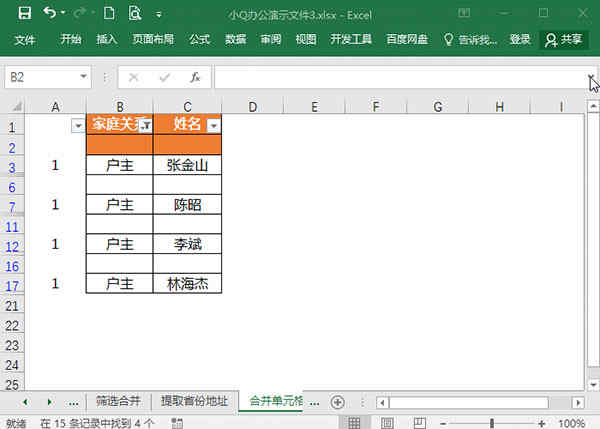This screenshot has height=429, width=600.
Task: Click horizontal scrollbar right arrow
Action: click(x=578, y=403)
